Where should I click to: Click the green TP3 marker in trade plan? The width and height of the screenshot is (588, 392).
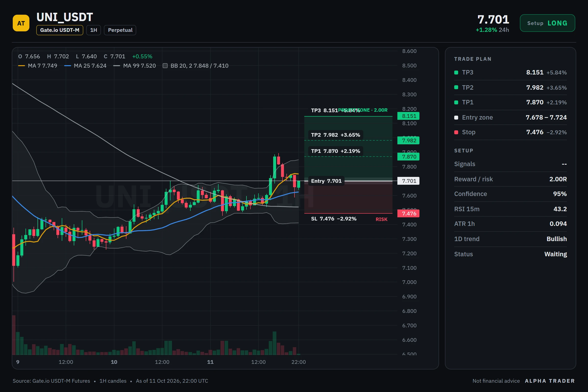click(456, 73)
